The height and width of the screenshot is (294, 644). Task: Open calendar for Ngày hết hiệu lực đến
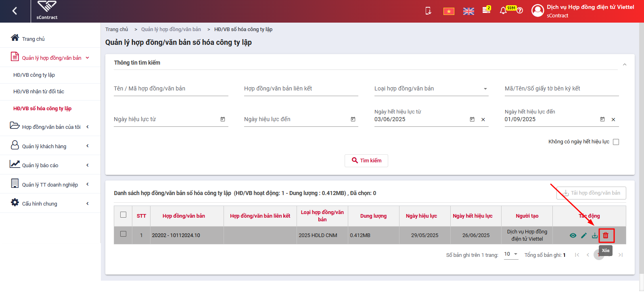[602, 119]
